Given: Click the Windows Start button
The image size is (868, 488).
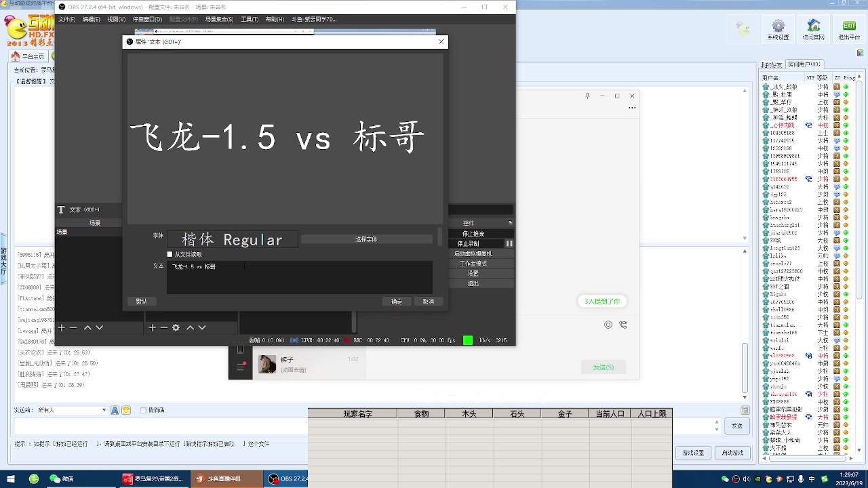Looking at the screenshot, I should [12, 479].
